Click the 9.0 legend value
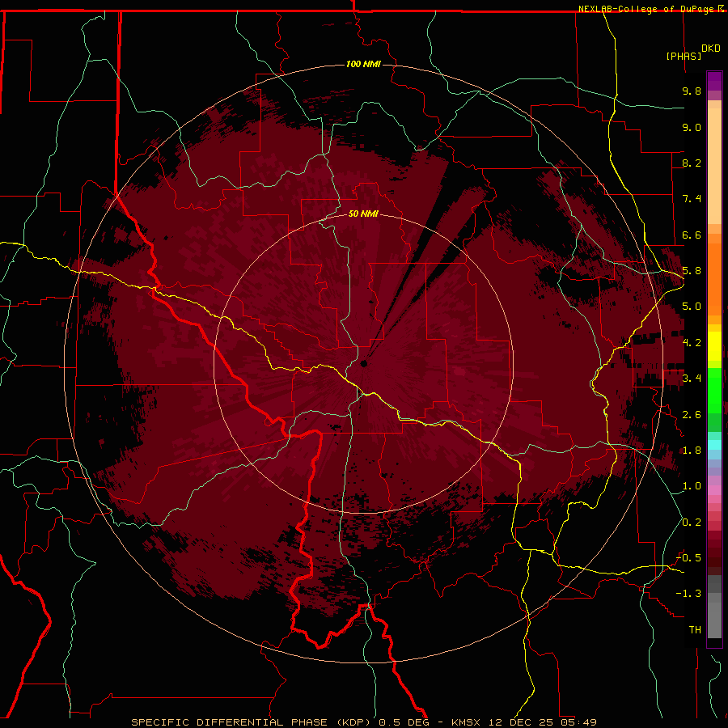 tap(692, 127)
